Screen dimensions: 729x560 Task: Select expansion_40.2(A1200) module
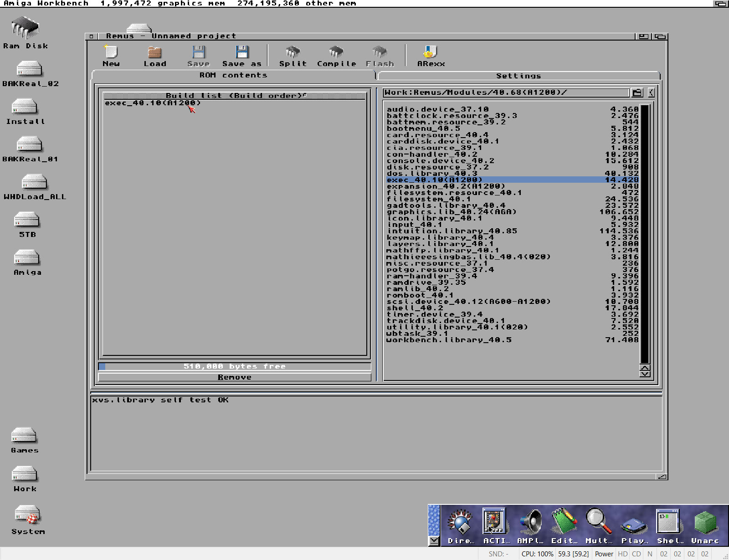click(x=513, y=186)
